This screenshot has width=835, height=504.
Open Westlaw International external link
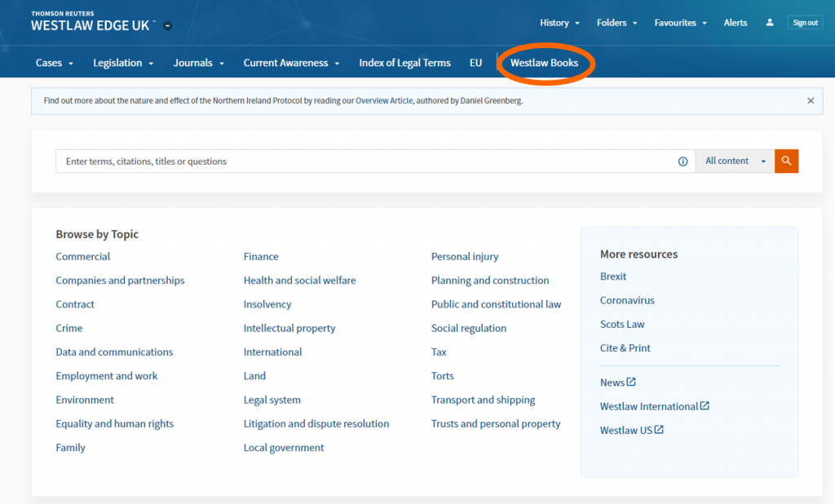[654, 406]
